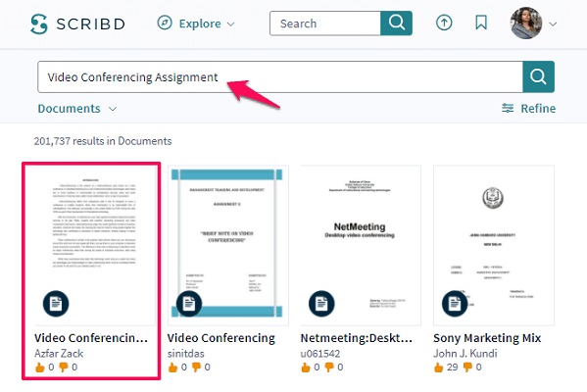Click the Scribd logo
Screen dimensions: 587x392
[x=77, y=24]
